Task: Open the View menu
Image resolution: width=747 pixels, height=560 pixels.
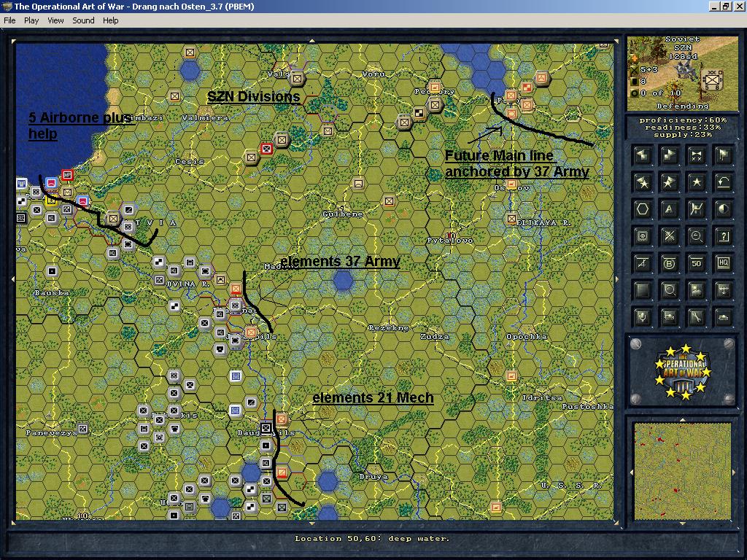Action: click(x=55, y=20)
